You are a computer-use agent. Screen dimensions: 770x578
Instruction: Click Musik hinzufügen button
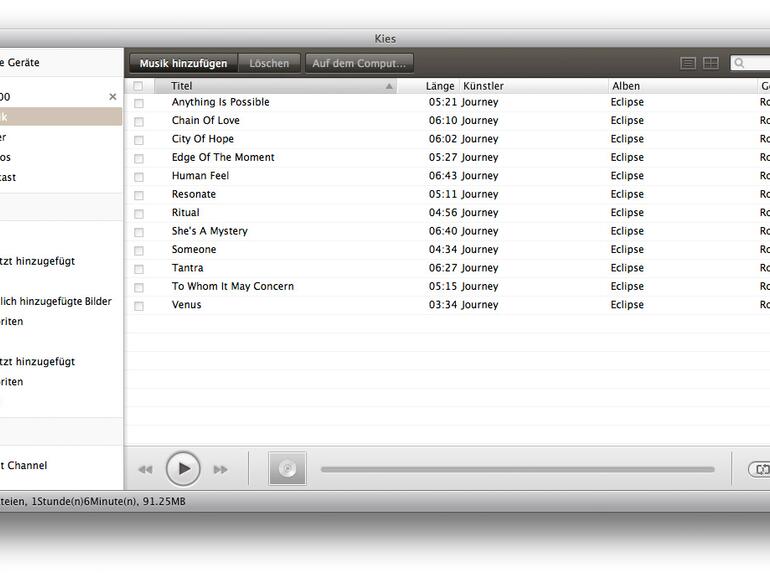pos(184,63)
